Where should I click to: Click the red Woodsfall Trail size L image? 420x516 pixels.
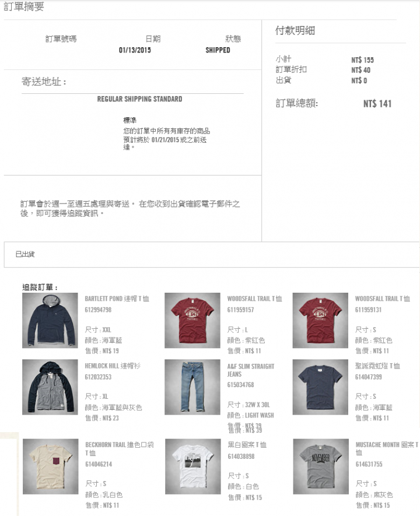(192, 320)
